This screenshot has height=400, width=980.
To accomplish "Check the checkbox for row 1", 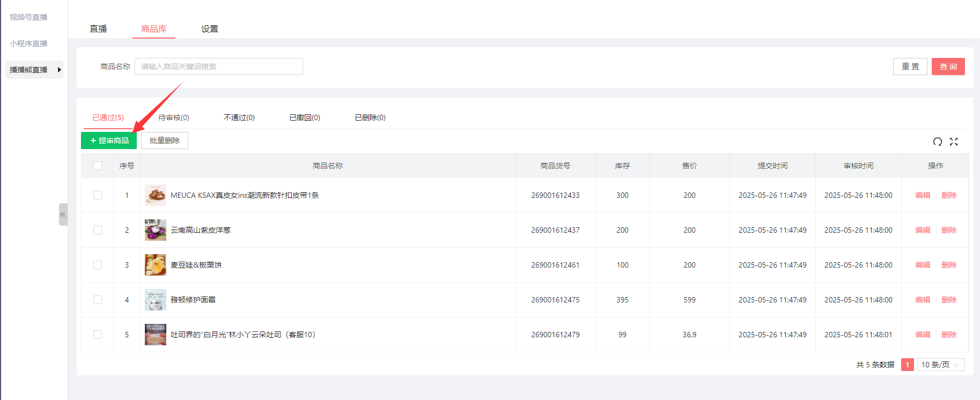I will [98, 195].
